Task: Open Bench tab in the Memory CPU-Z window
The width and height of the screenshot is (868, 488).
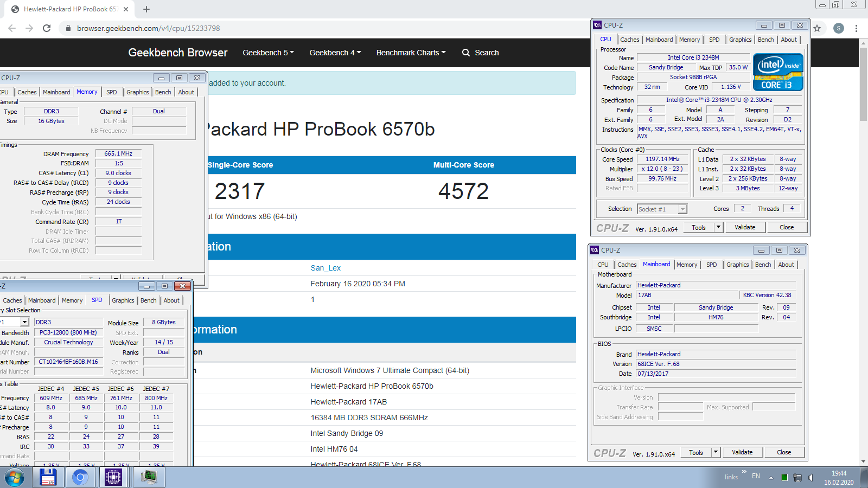Action: point(163,92)
